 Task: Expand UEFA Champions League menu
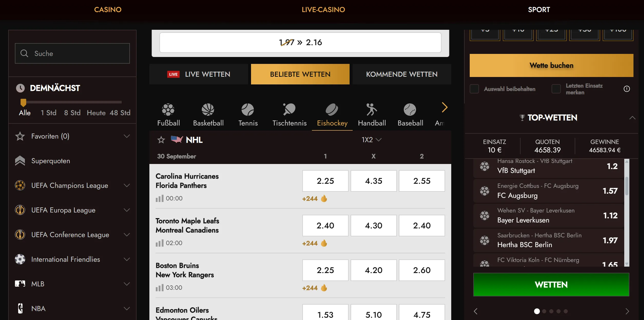[x=127, y=185]
